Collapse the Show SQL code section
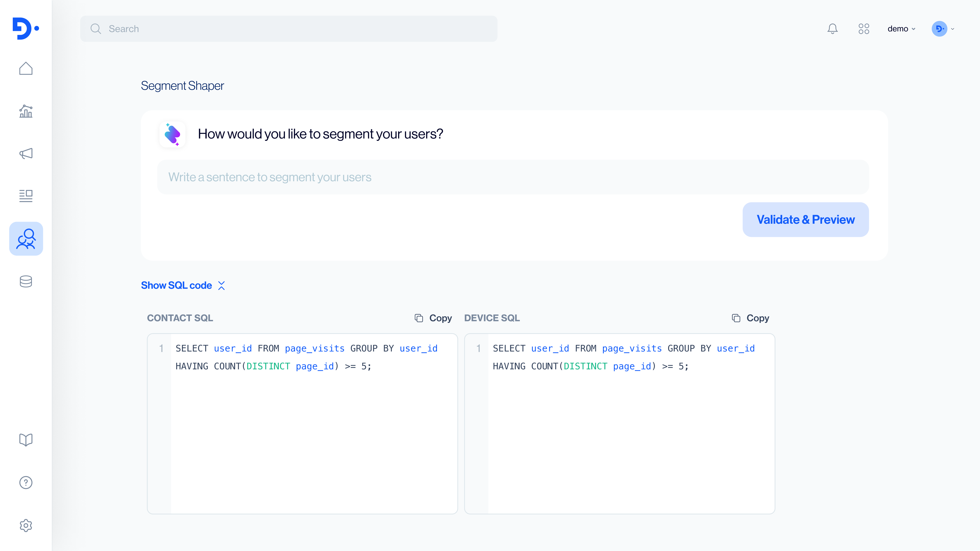980x551 pixels. (183, 285)
